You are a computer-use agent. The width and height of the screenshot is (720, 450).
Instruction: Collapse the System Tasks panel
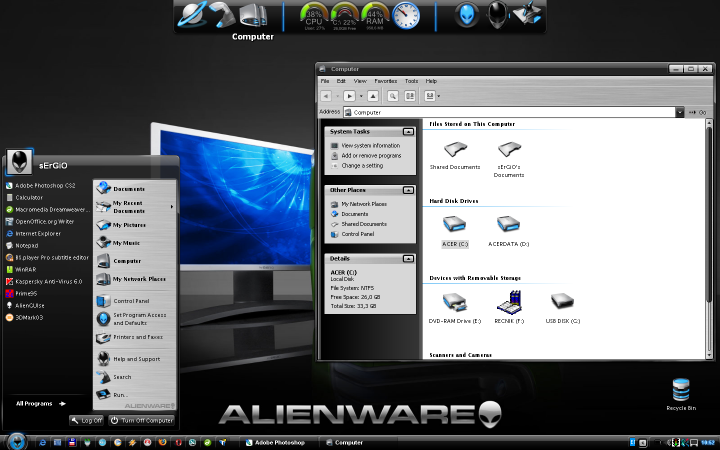408,132
